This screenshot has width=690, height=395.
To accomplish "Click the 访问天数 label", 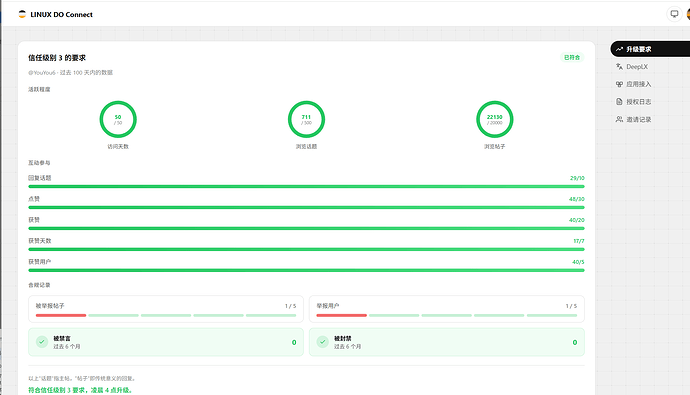I will pyautogui.click(x=118, y=146).
